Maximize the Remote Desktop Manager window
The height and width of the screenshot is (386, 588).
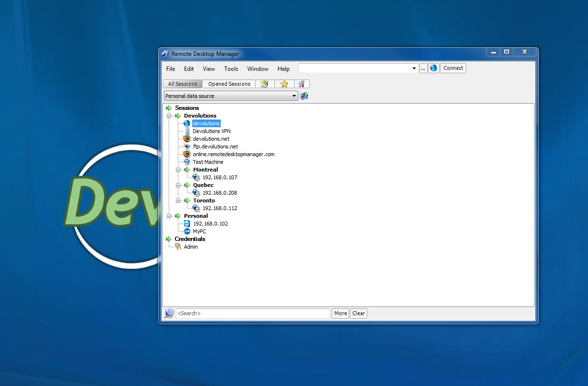point(506,52)
